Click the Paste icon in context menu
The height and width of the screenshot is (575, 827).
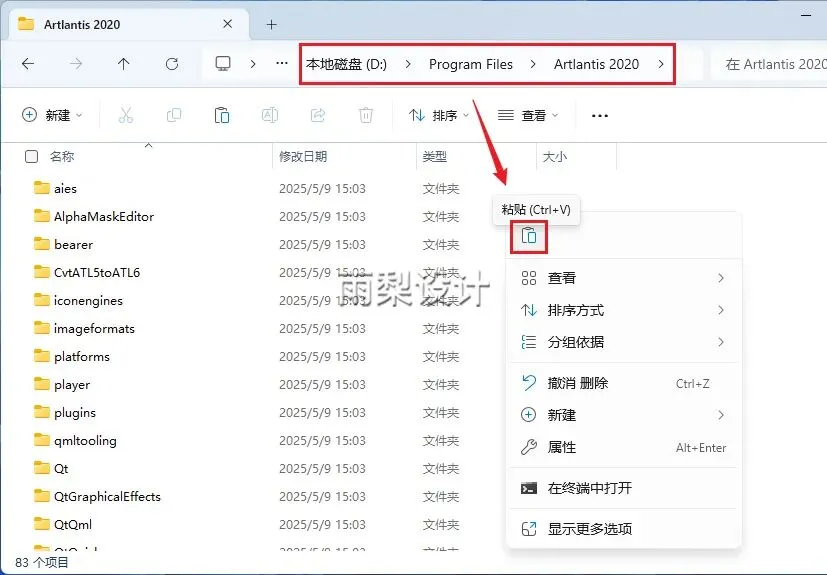click(528, 236)
